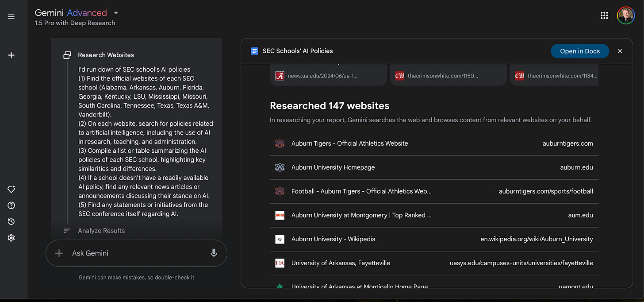The image size is (644, 302).
Task: Click the 1.5 Pro with Deep Research subtitle
Action: click(x=75, y=23)
